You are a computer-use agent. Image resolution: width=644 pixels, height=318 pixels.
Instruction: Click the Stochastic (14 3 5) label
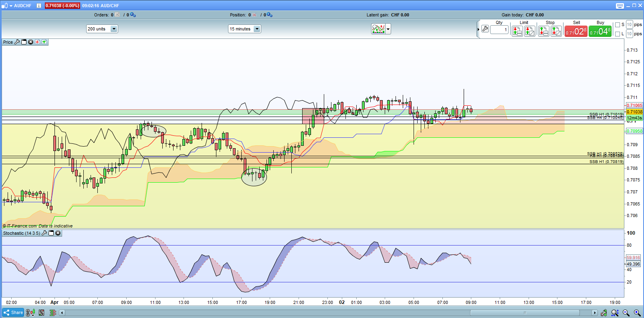[22, 233]
